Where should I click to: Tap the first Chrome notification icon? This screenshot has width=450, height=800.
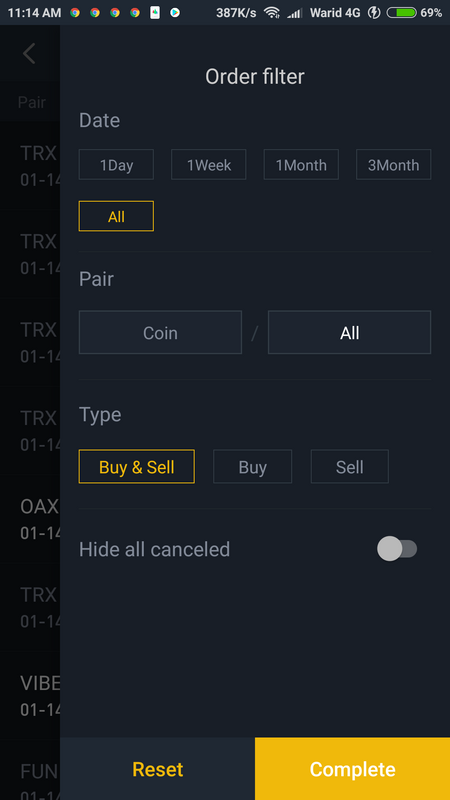75,13
